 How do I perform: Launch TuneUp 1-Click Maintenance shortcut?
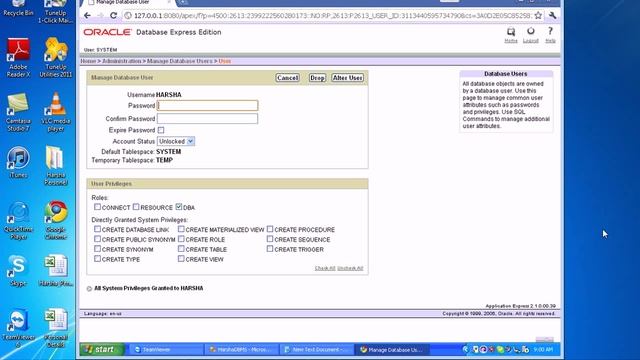click(x=56, y=11)
